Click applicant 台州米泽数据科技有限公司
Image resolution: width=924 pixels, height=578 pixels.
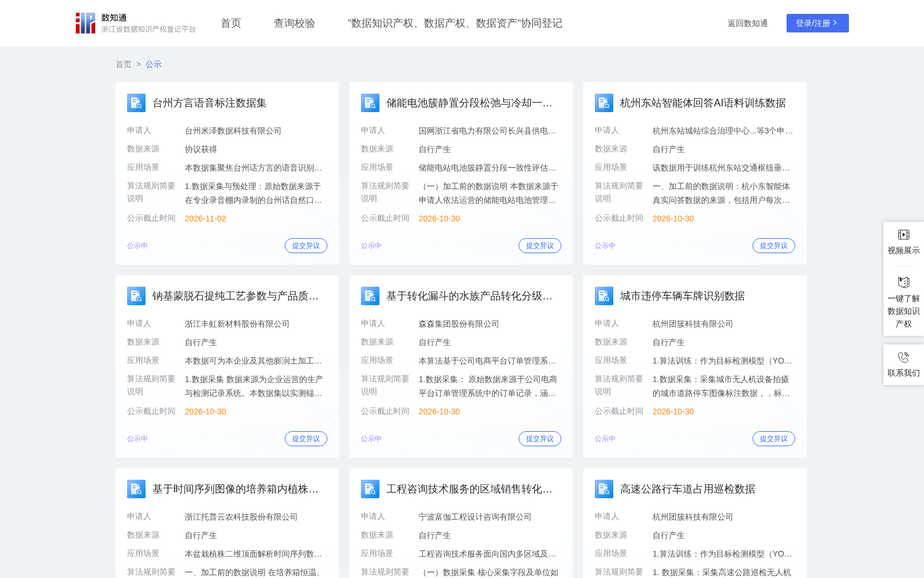[233, 131]
